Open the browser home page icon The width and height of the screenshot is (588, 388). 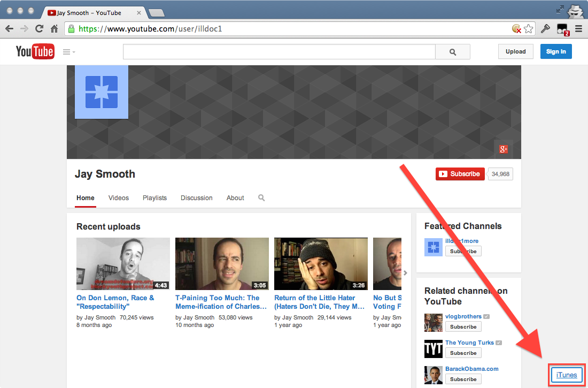click(55, 29)
